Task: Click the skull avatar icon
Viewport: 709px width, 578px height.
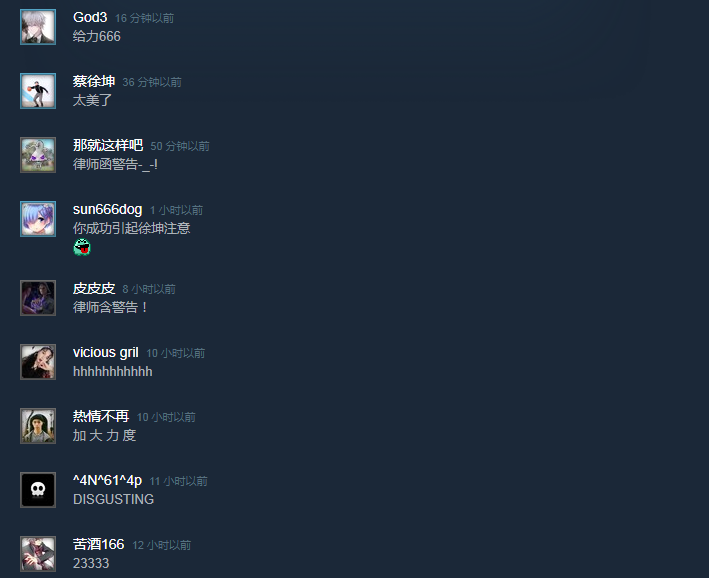Action: 38,490
